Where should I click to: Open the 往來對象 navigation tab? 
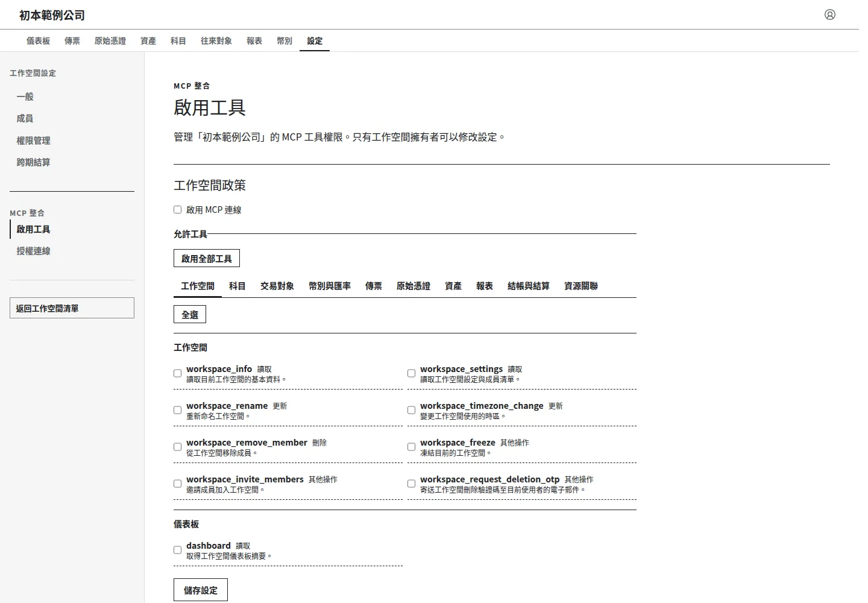coord(216,41)
